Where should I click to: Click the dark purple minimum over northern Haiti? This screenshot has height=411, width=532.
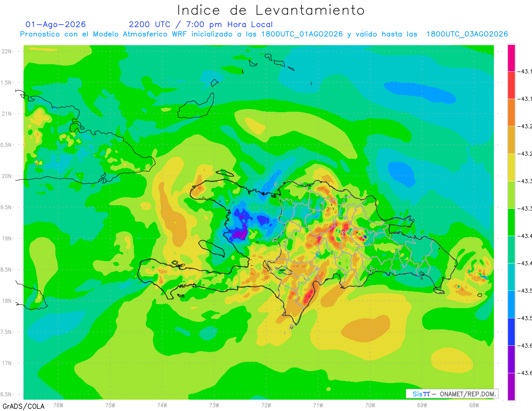click(x=239, y=234)
